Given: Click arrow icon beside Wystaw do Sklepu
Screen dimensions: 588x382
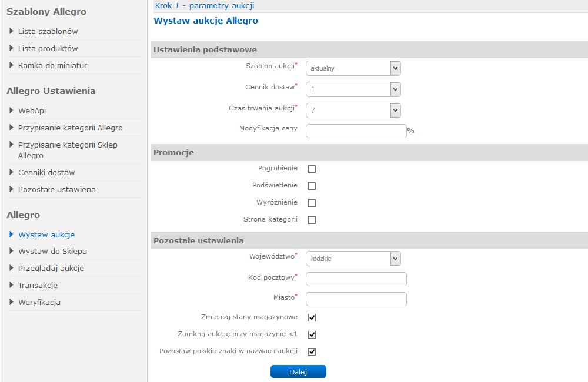Looking at the screenshot, I should click(11, 251).
